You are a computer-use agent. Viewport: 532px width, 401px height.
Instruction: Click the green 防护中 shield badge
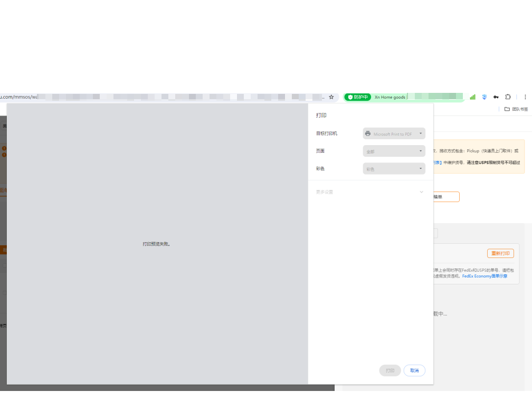point(357,97)
